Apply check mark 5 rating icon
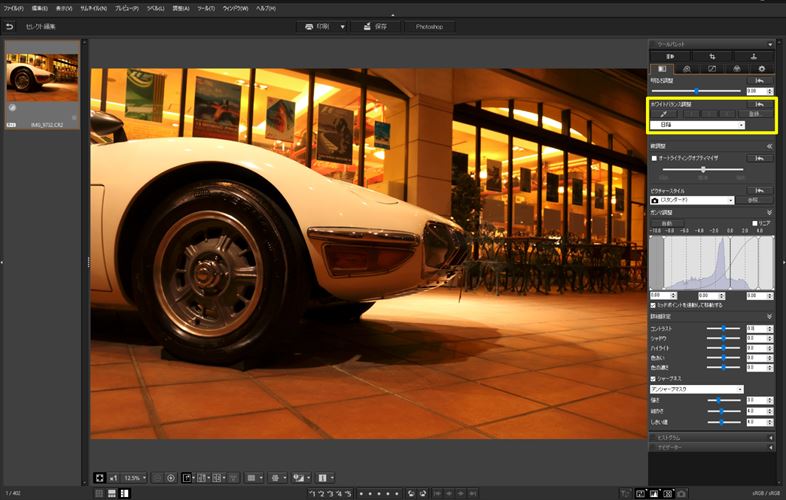Viewport: 786px width, 500px height. pyautogui.click(x=348, y=494)
